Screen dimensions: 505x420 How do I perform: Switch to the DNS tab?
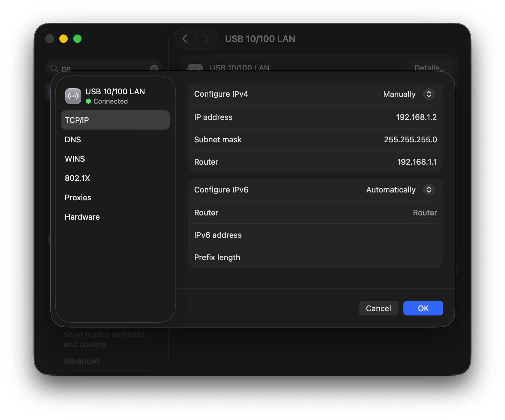tap(73, 140)
